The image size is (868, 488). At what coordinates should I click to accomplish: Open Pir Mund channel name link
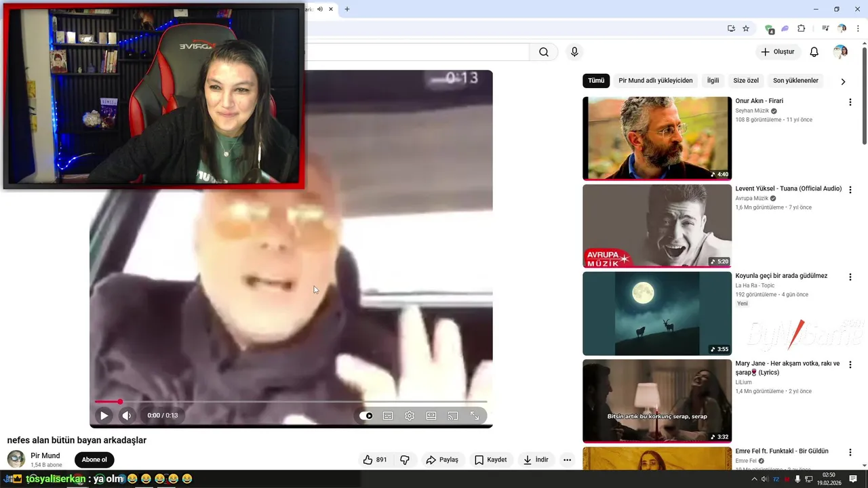coord(45,455)
